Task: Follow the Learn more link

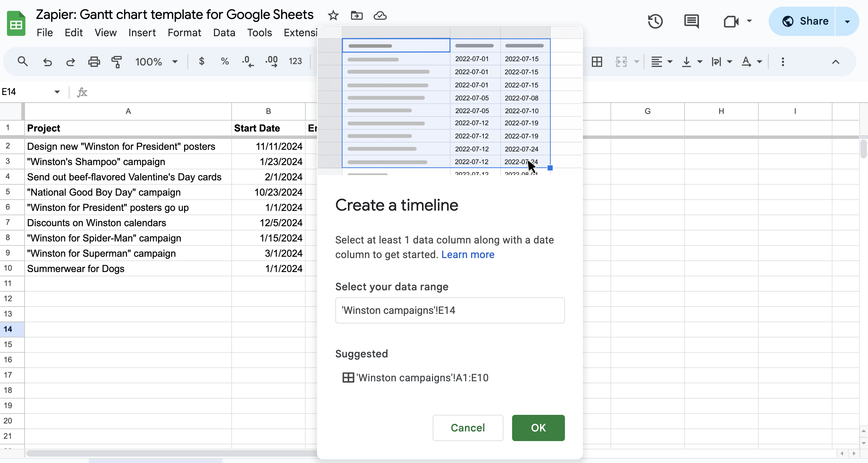Action: click(x=468, y=254)
